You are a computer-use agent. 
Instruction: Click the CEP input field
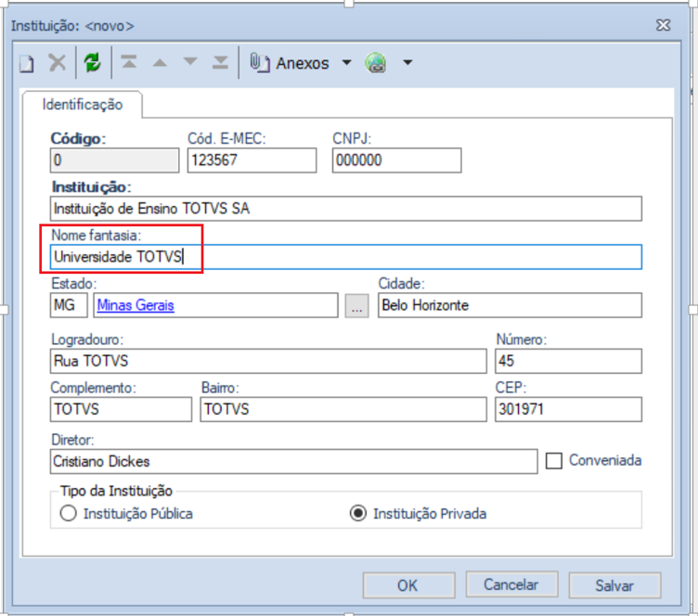tap(568, 409)
